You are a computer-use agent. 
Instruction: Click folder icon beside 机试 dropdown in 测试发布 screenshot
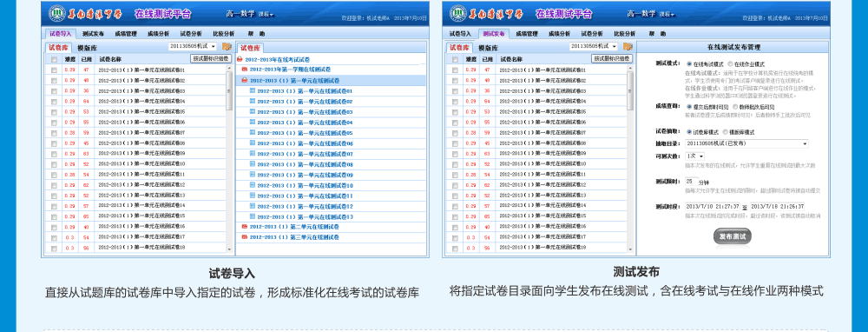click(628, 47)
